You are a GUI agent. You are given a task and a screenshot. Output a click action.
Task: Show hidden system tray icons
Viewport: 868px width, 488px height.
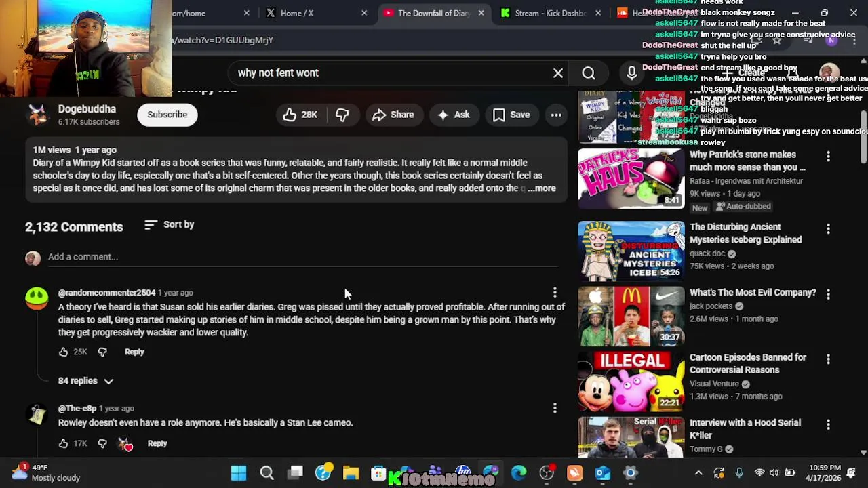click(x=698, y=473)
